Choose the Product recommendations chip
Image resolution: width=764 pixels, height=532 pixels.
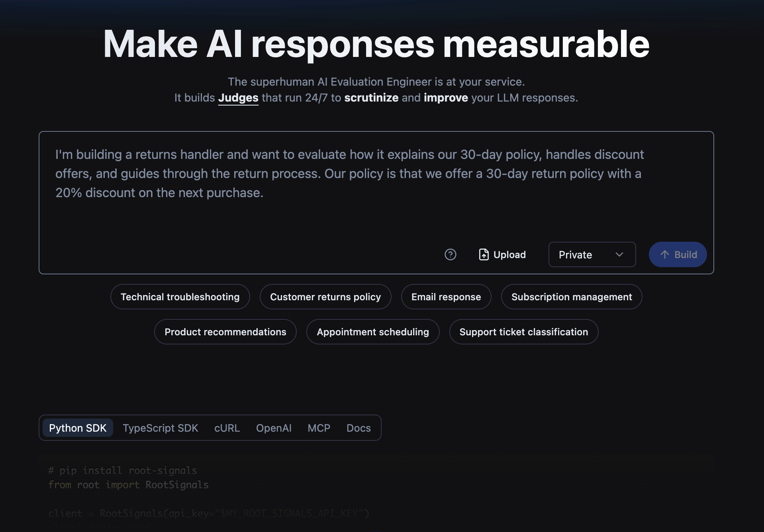point(225,332)
